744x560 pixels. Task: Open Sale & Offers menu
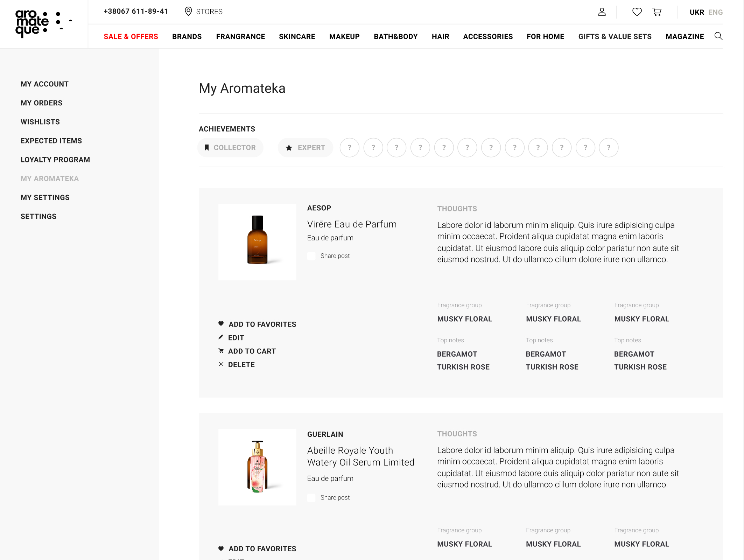point(131,36)
